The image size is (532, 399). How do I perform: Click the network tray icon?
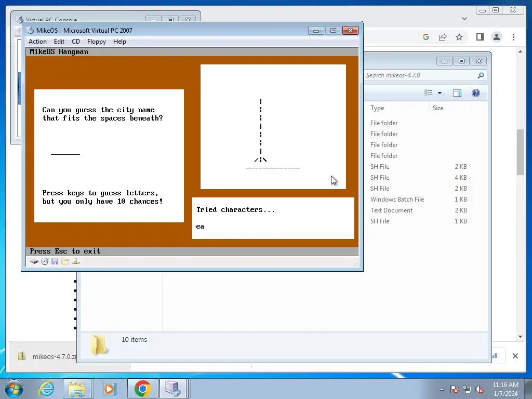[x=467, y=389]
